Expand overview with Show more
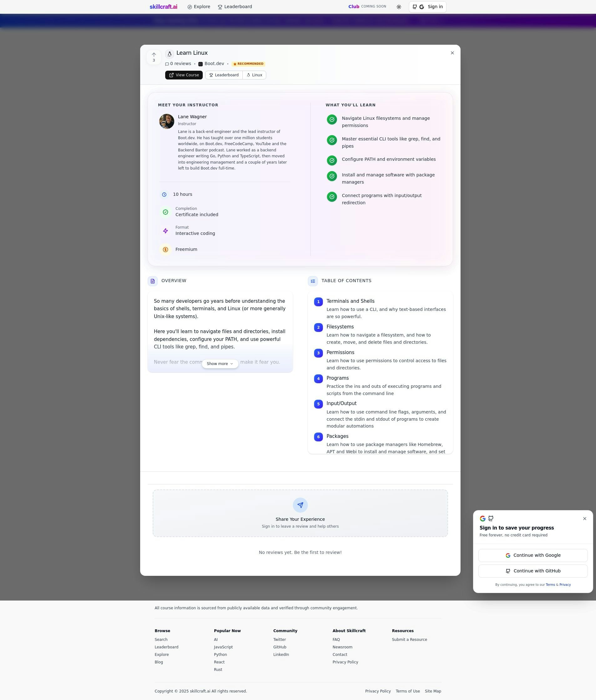This screenshot has width=596, height=700. point(220,364)
